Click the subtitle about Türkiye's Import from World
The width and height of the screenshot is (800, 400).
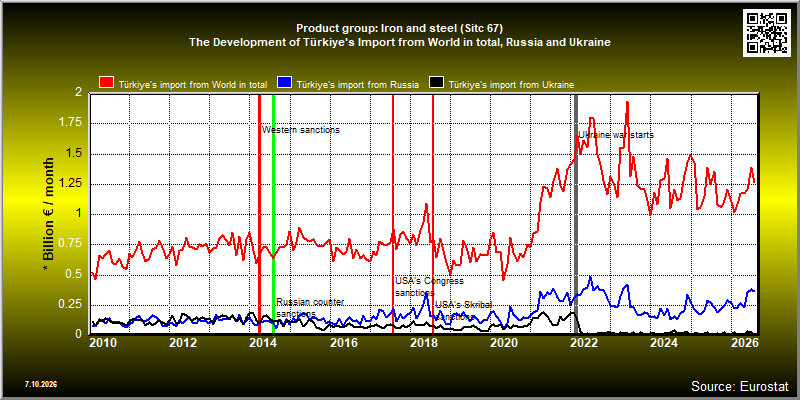pyautogui.click(x=399, y=42)
